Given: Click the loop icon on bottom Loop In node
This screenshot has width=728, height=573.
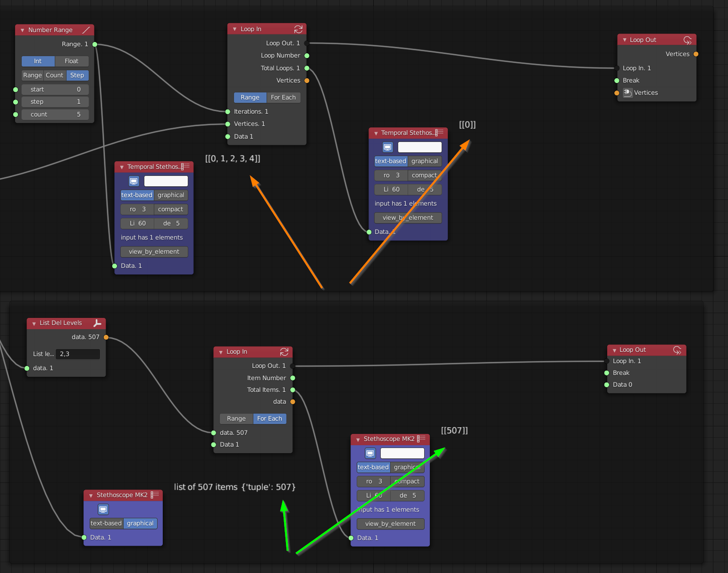Looking at the screenshot, I should (x=284, y=352).
